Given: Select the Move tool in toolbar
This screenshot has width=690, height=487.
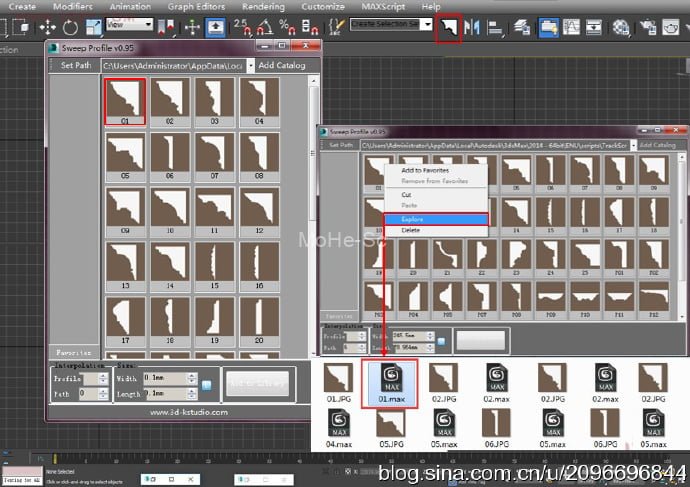Looking at the screenshot, I should click(47, 27).
